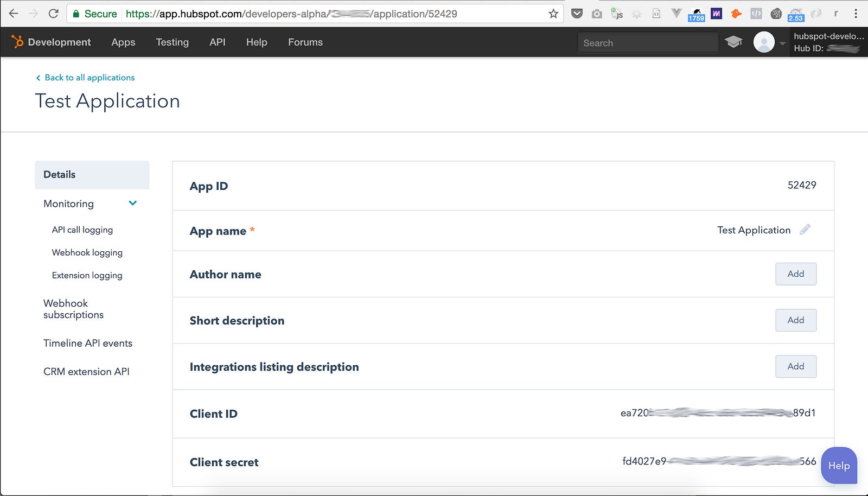Click the Test Application app name value
Image resolution: width=868 pixels, height=496 pixels.
[x=754, y=230]
